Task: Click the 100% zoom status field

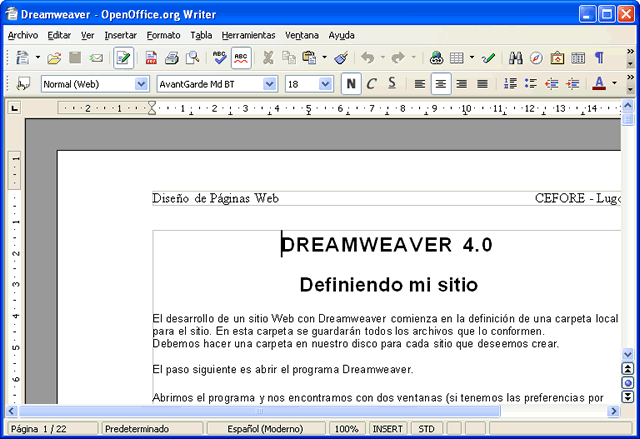Action: (x=347, y=429)
